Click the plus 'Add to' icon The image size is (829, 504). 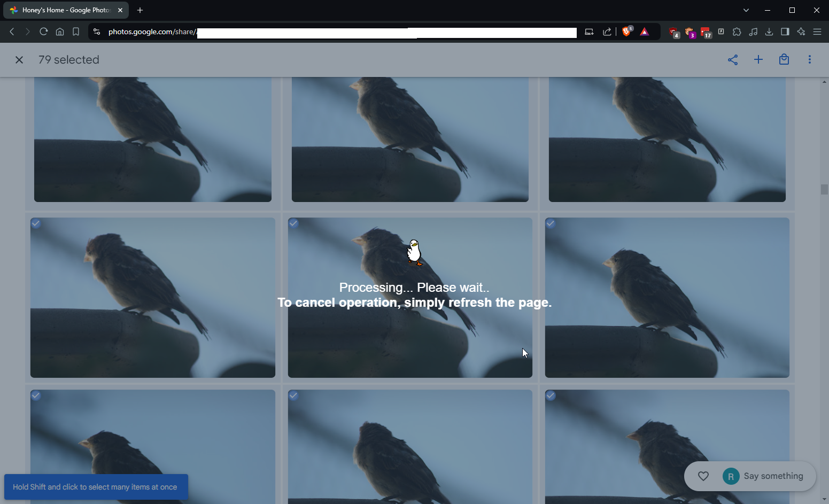(758, 60)
